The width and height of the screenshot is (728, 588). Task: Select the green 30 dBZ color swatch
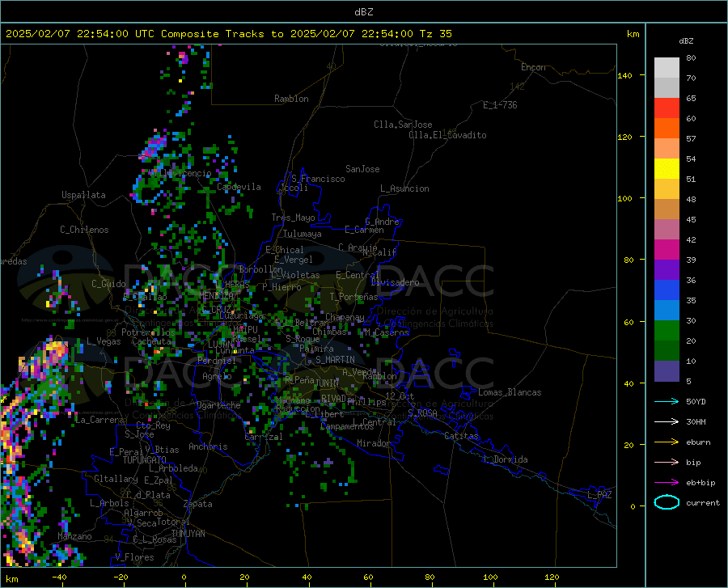point(667,331)
